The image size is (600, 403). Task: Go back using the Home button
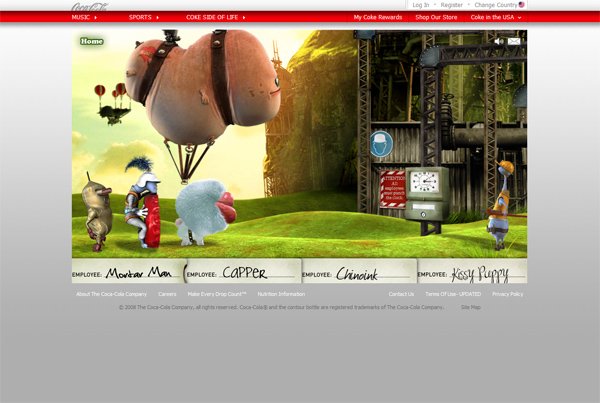[x=91, y=41]
